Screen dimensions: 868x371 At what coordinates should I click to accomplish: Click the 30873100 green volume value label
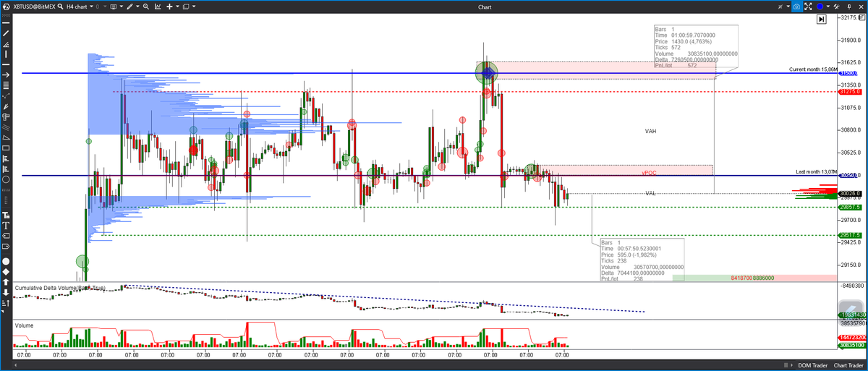pyautogui.click(x=851, y=346)
